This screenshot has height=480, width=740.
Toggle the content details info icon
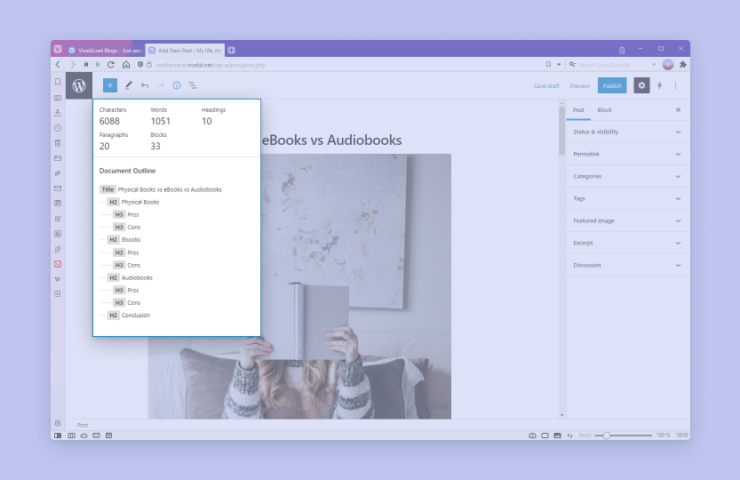tap(177, 85)
